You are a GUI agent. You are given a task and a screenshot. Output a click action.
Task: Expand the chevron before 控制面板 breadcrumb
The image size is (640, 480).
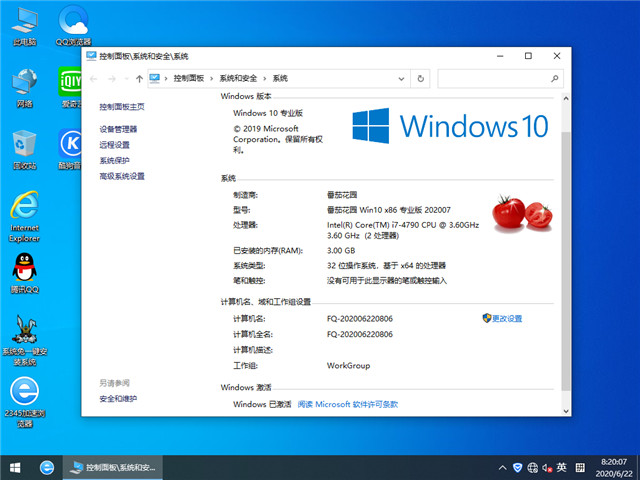coord(166,78)
